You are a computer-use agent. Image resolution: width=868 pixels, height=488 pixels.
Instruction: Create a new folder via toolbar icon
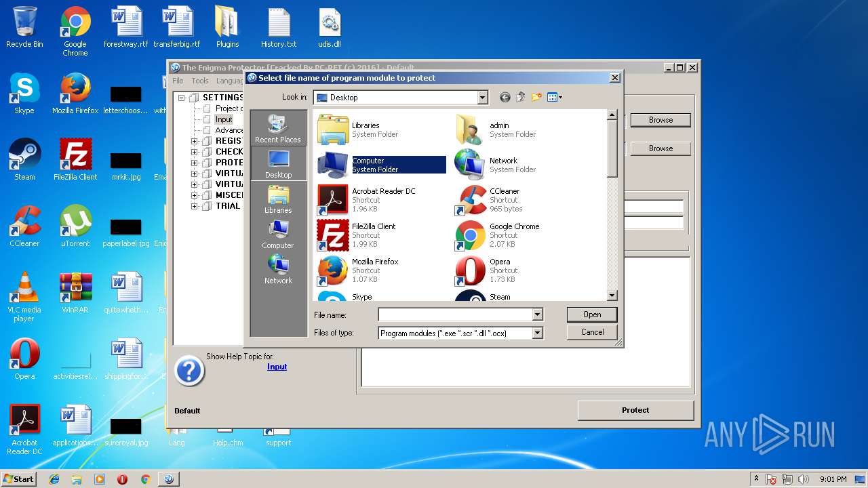point(536,98)
